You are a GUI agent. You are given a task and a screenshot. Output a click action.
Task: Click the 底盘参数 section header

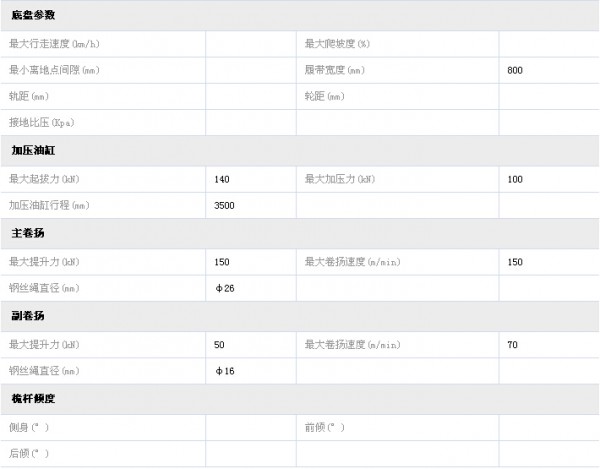coord(34,16)
